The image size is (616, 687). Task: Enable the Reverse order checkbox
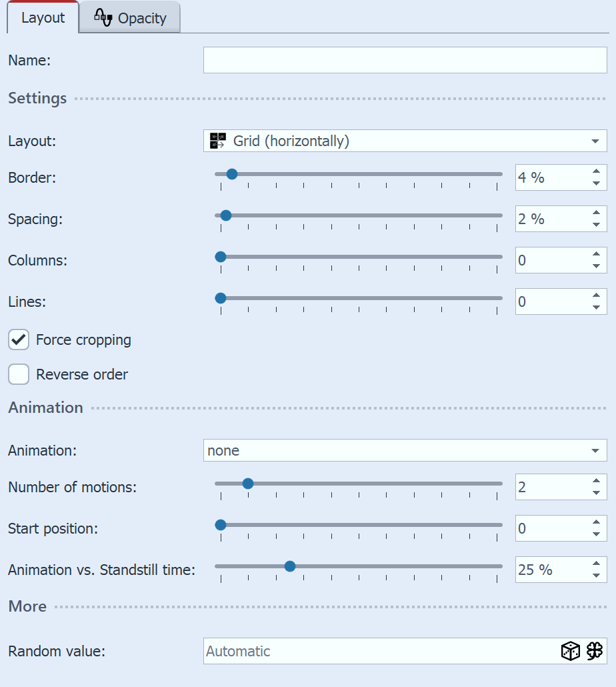pyautogui.click(x=18, y=374)
